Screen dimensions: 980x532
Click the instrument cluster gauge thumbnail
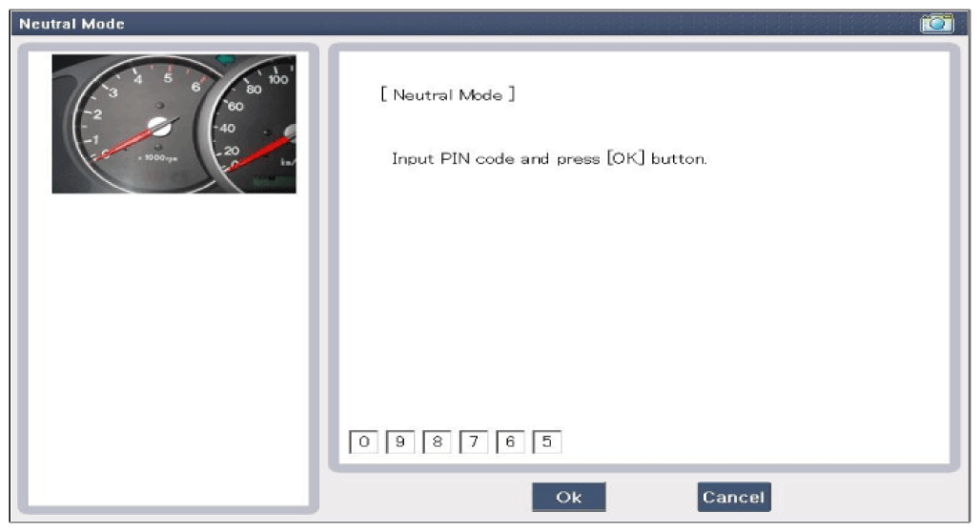(x=174, y=124)
